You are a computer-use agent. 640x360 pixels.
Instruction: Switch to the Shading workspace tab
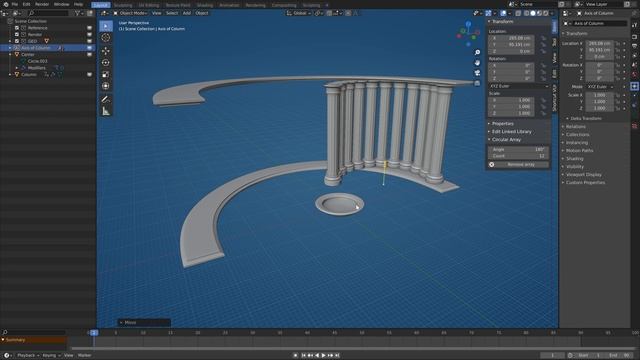point(204,5)
